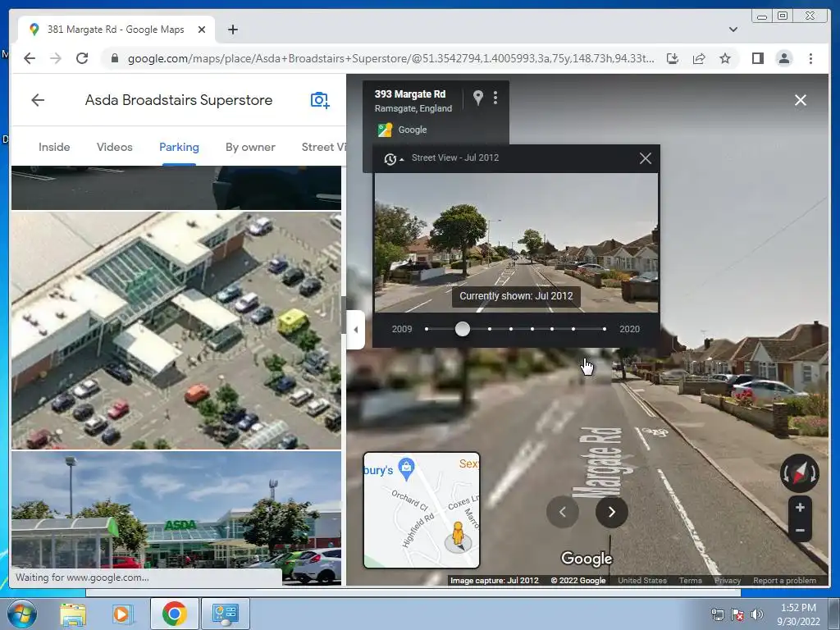Open a new Chrome tab
Viewport: 840px width, 630px height.
point(232,30)
